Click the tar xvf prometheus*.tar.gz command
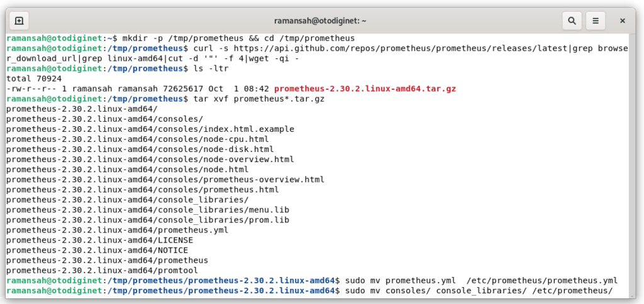644x304 pixels. 258,99
